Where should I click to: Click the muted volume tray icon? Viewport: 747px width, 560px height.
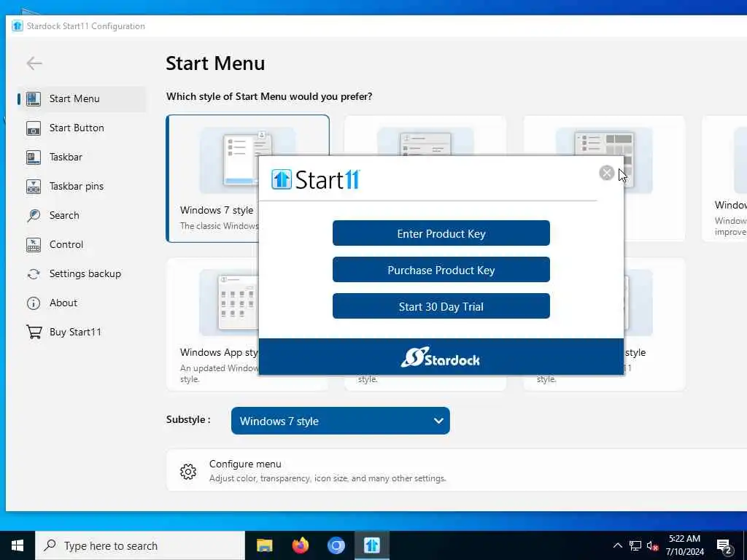(653, 545)
